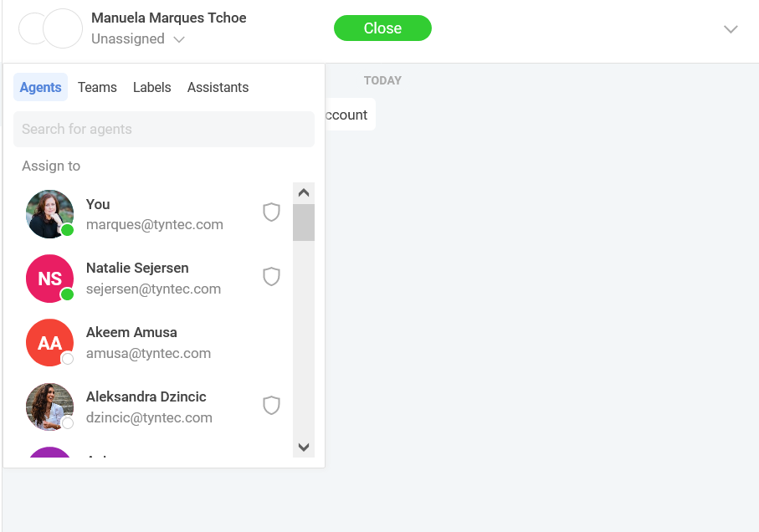
Task: Click the shield icon next to Natalie Sejersen
Action: pos(271,277)
